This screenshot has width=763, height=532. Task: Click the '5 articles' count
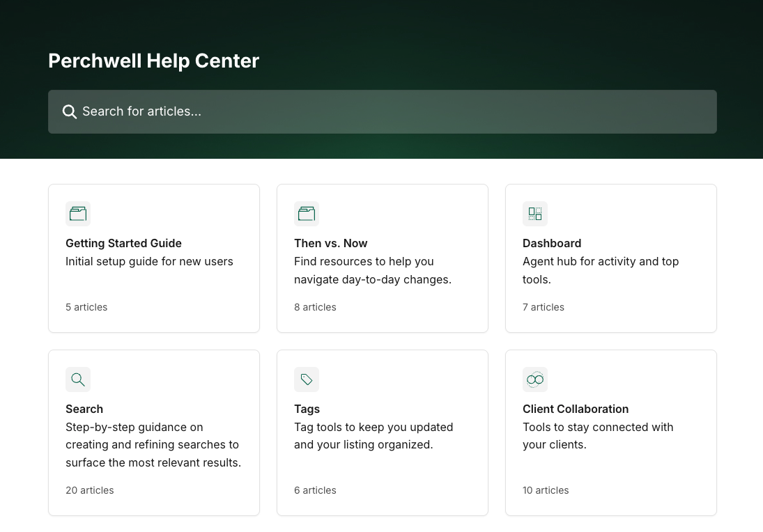point(86,307)
